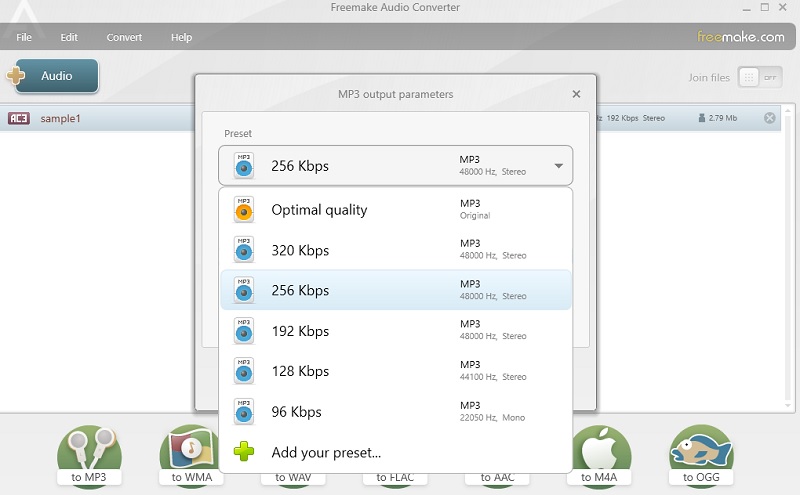
Task: Open the File menu
Action: [x=24, y=37]
